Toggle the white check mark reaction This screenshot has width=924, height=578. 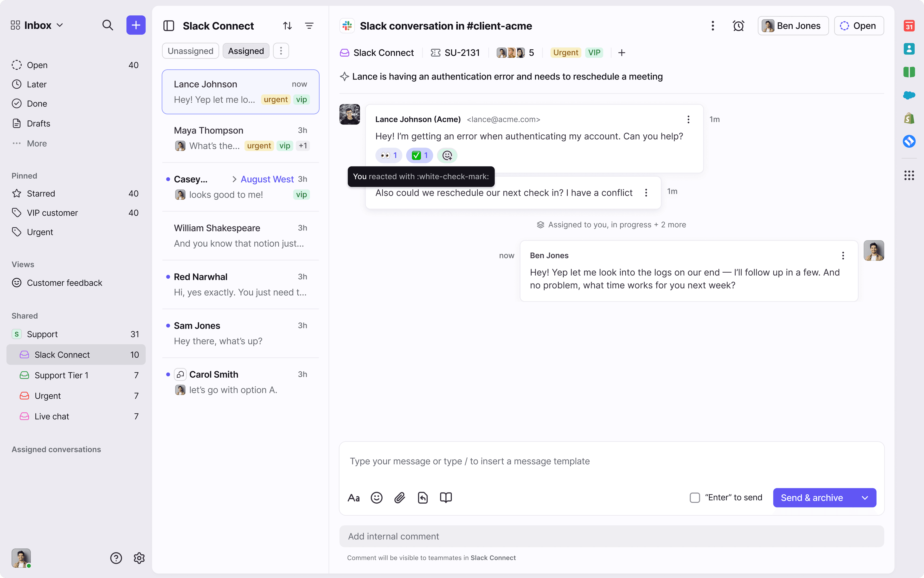[419, 155]
